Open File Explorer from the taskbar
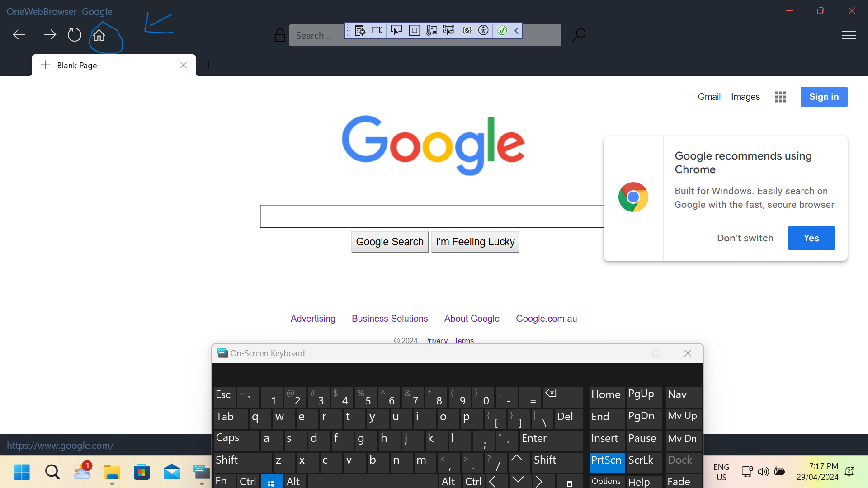 click(x=112, y=472)
